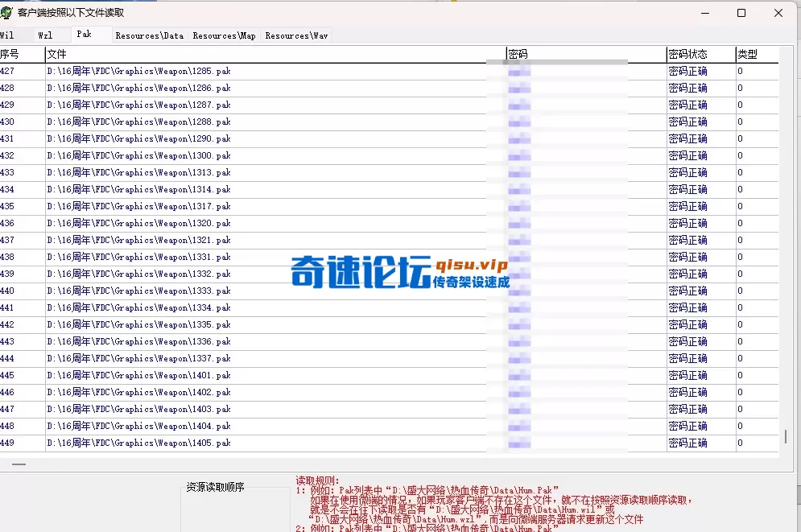Click the 类型 column header
Image resolution: width=801 pixels, height=532 pixels.
tap(757, 54)
